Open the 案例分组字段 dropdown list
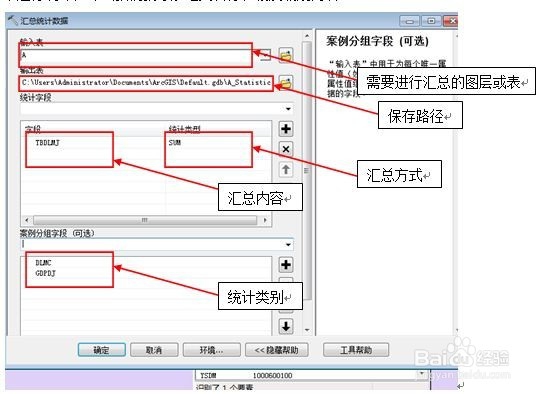 click(288, 245)
